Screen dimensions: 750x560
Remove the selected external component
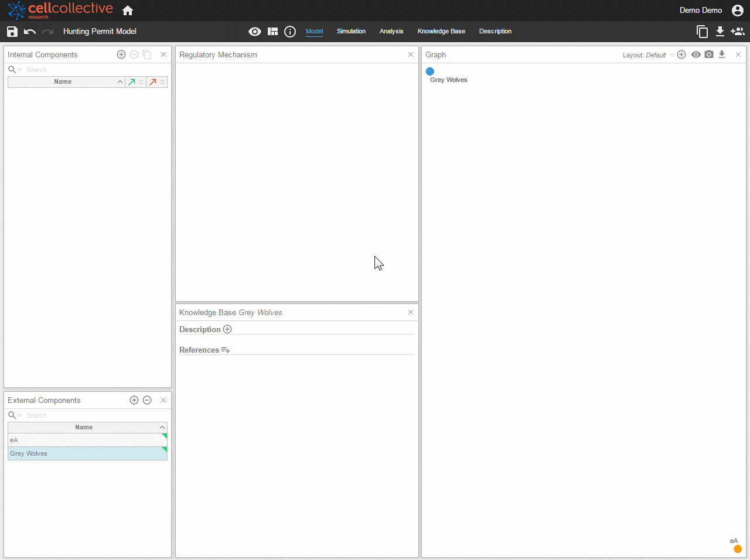click(147, 400)
